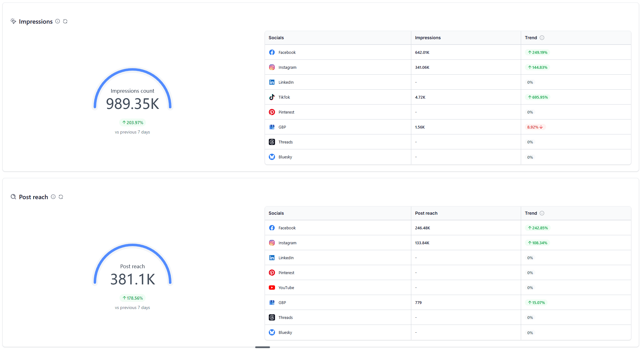Click the Bluesky icon in Impressions table
The width and height of the screenshot is (644, 351).
click(x=272, y=157)
